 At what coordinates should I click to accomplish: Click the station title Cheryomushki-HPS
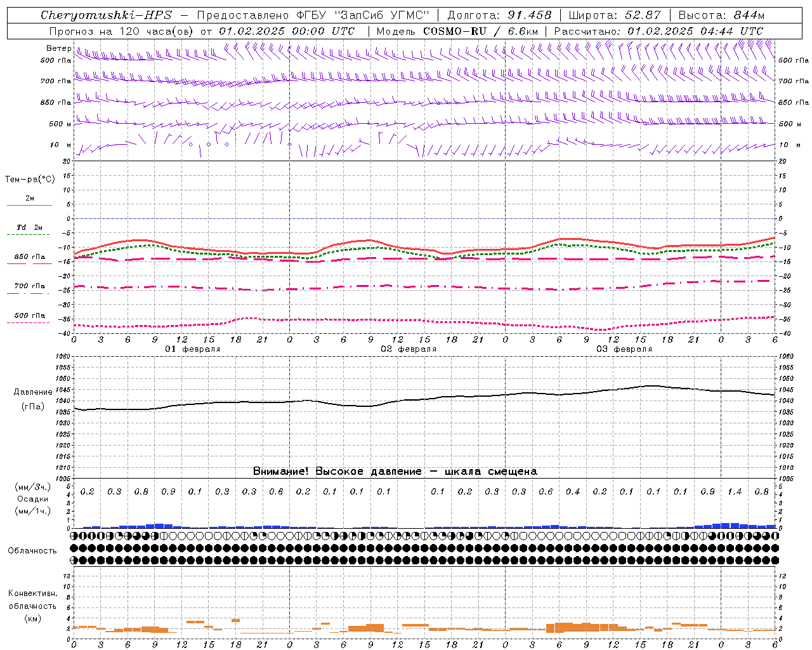pos(106,15)
